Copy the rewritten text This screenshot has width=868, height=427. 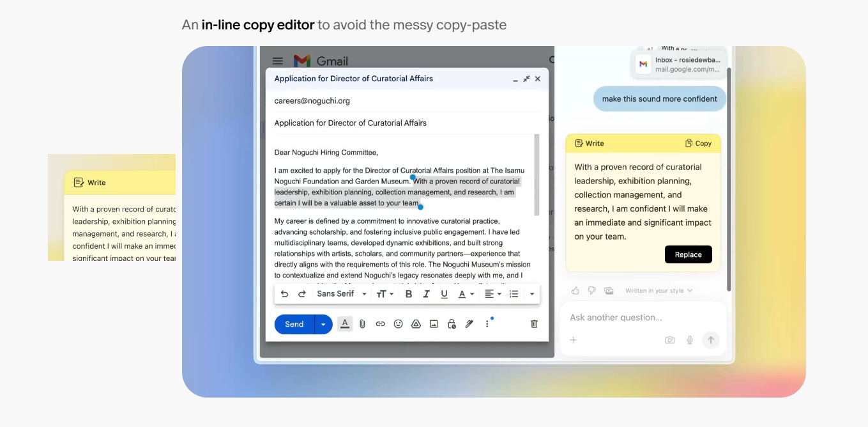(698, 143)
